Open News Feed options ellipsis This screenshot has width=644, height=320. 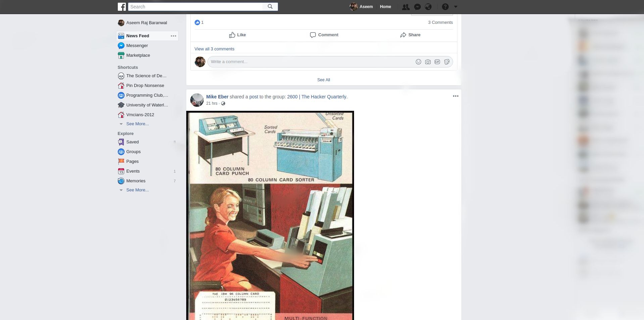click(x=174, y=36)
